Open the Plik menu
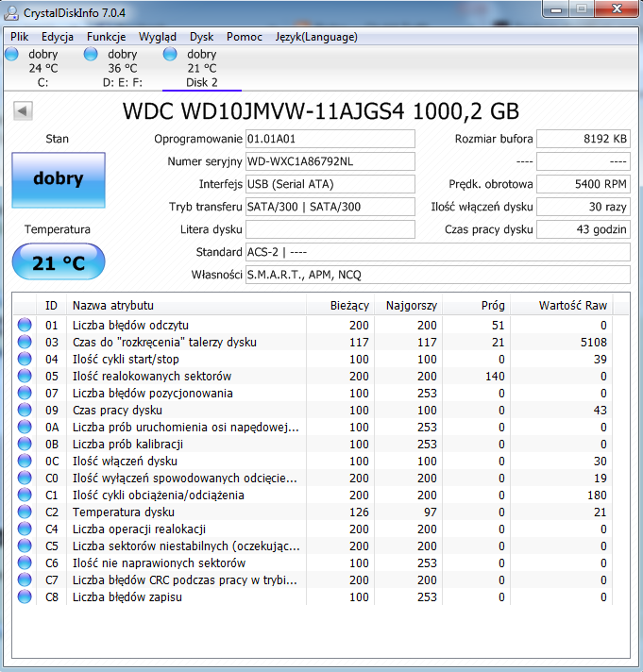 coord(19,37)
